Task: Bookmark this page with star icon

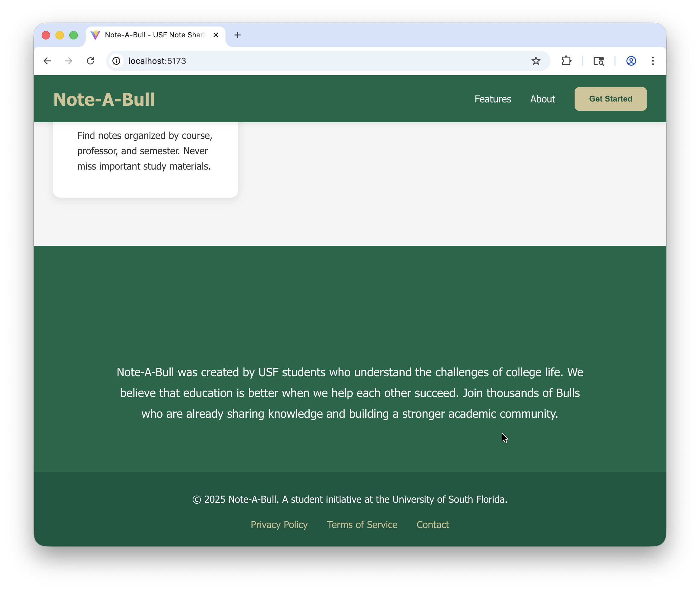Action: pyautogui.click(x=536, y=61)
